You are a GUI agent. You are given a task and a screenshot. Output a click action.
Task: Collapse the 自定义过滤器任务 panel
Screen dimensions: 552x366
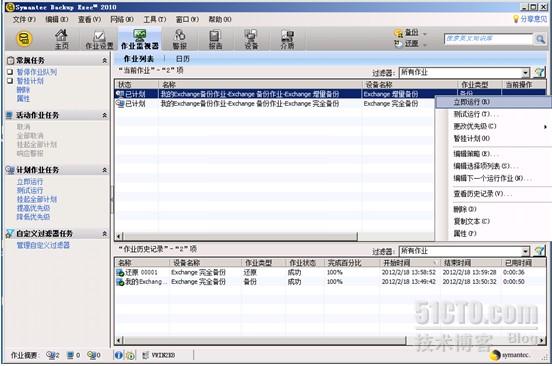pos(105,233)
